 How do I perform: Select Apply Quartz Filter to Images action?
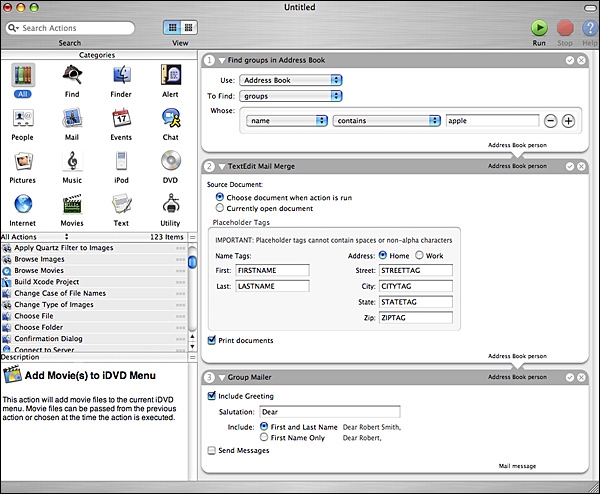click(x=94, y=248)
